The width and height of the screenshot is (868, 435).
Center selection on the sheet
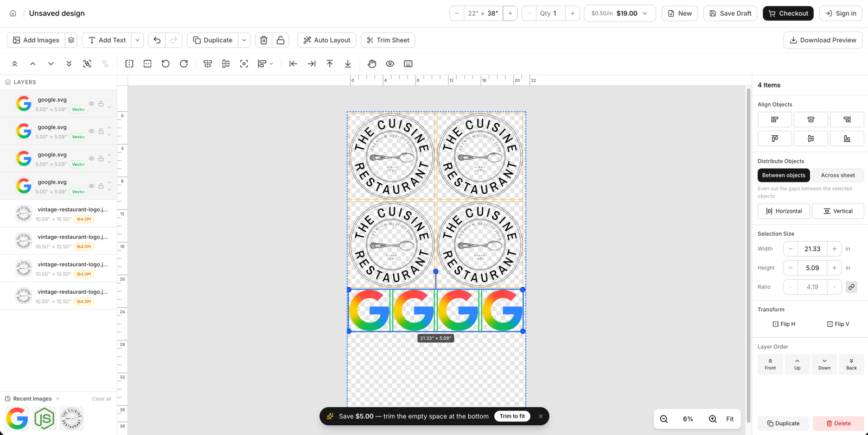pyautogui.click(x=244, y=64)
